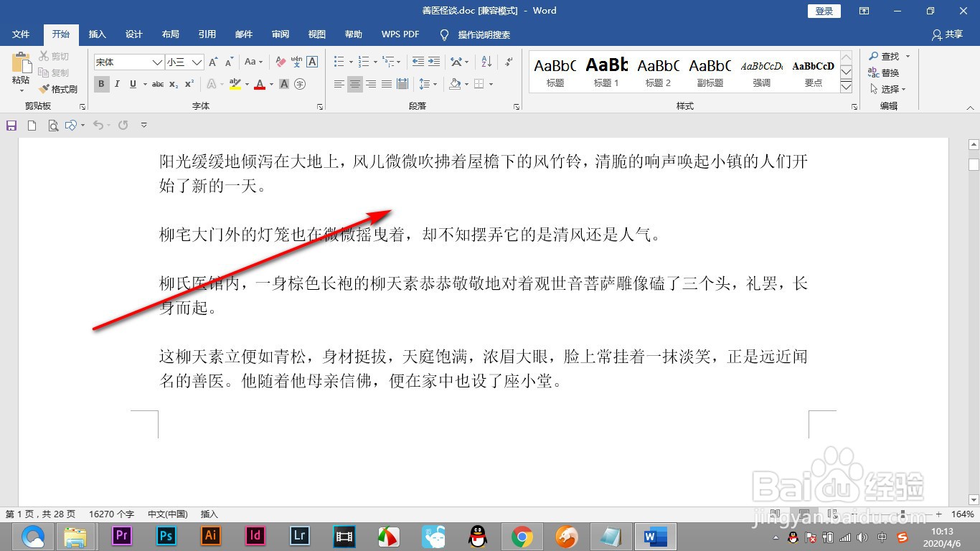The image size is (980, 551).
Task: Click the Clear All Formatting (A with eraser) icon
Action: click(280, 60)
